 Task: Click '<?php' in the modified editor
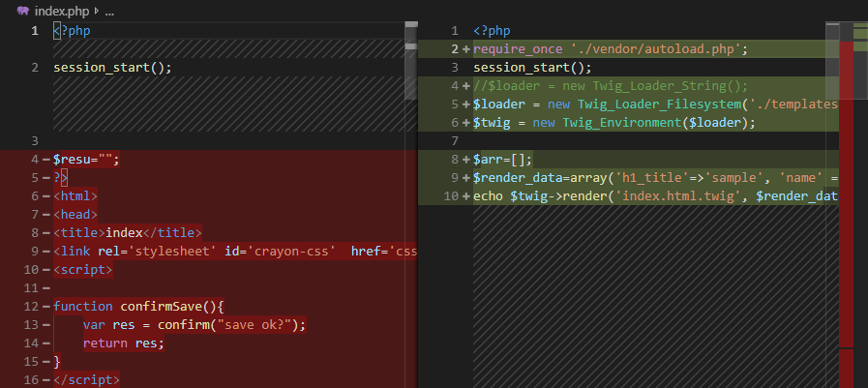pyautogui.click(x=492, y=31)
